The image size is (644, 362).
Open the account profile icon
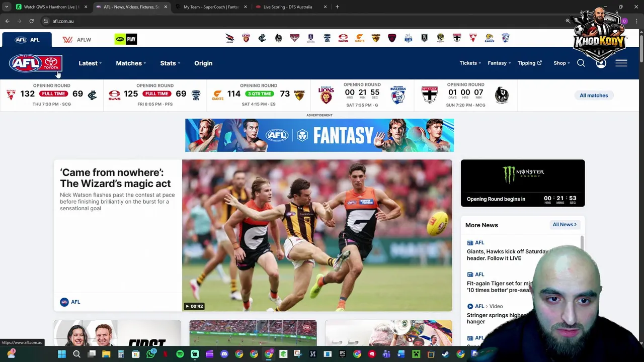(x=601, y=63)
